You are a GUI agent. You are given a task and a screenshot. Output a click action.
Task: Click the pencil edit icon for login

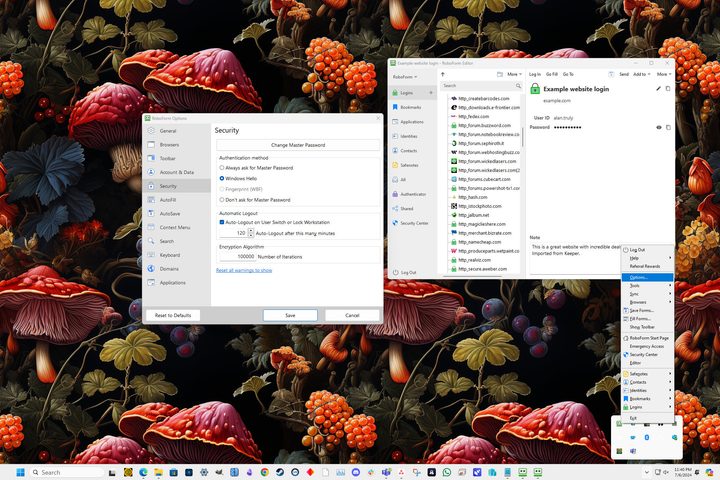tap(658, 89)
